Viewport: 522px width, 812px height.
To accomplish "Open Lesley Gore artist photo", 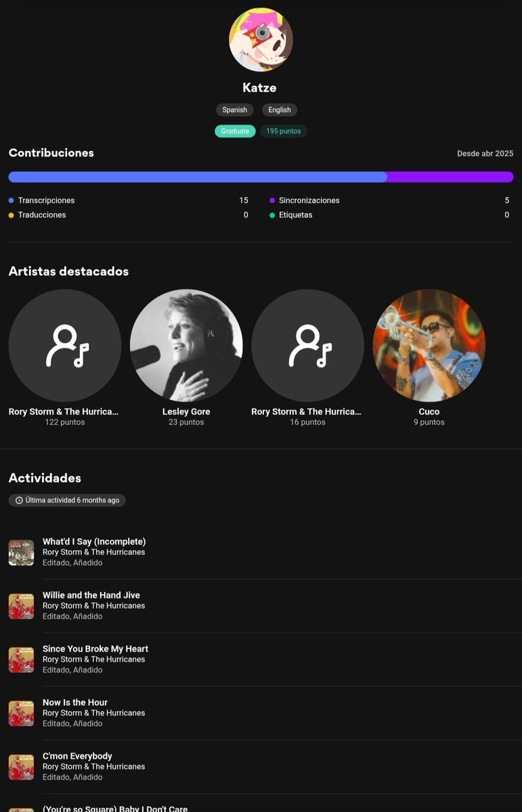I will [x=186, y=346].
